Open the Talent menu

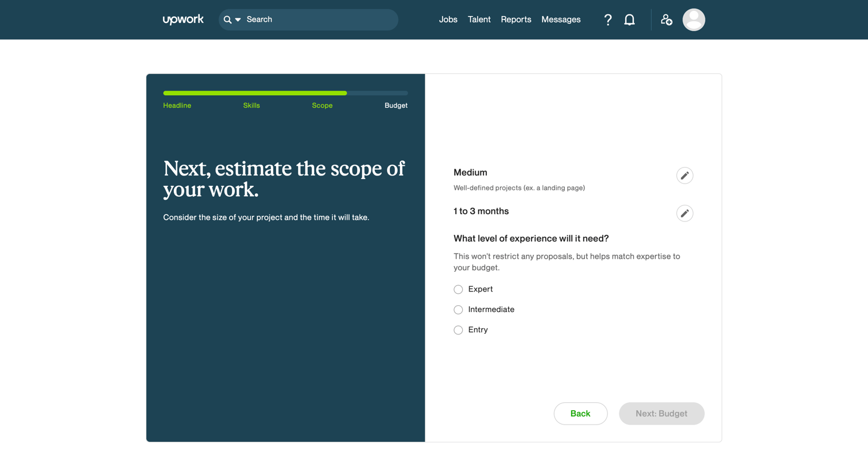479,20
